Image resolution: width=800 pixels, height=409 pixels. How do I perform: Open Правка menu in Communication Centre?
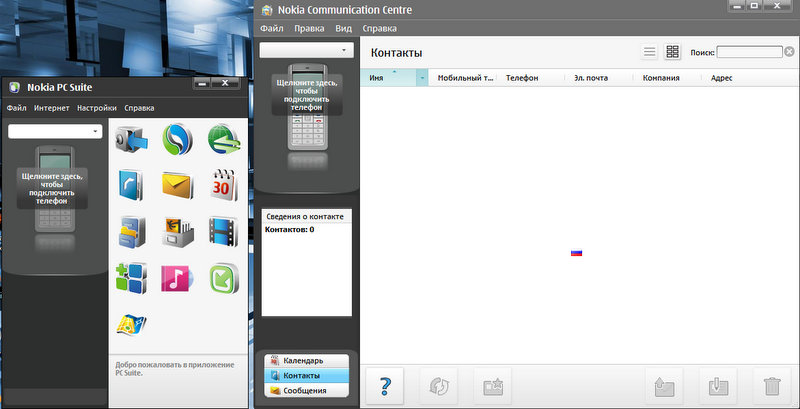pyautogui.click(x=309, y=29)
